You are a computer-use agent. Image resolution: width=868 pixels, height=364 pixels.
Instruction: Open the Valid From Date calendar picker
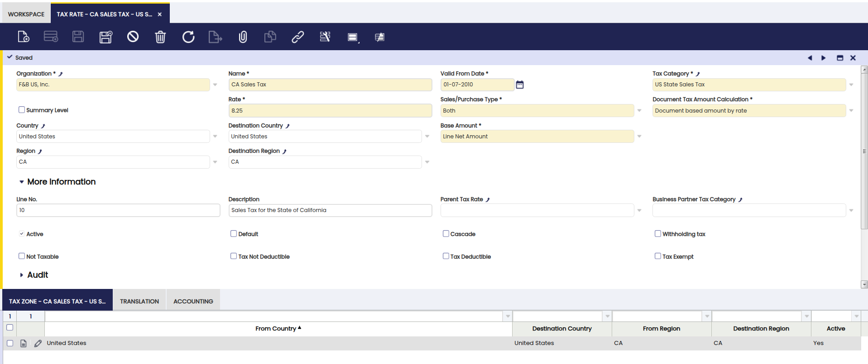[x=520, y=85]
